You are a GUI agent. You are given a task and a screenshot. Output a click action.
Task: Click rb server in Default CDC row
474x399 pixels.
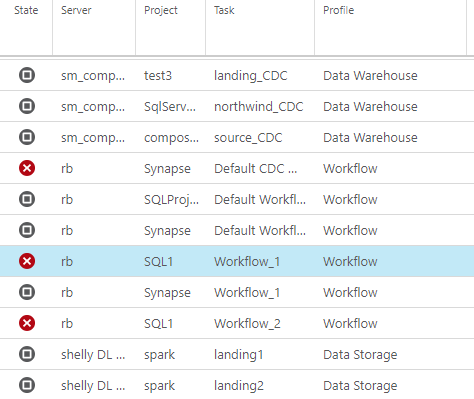pyautogui.click(x=67, y=169)
